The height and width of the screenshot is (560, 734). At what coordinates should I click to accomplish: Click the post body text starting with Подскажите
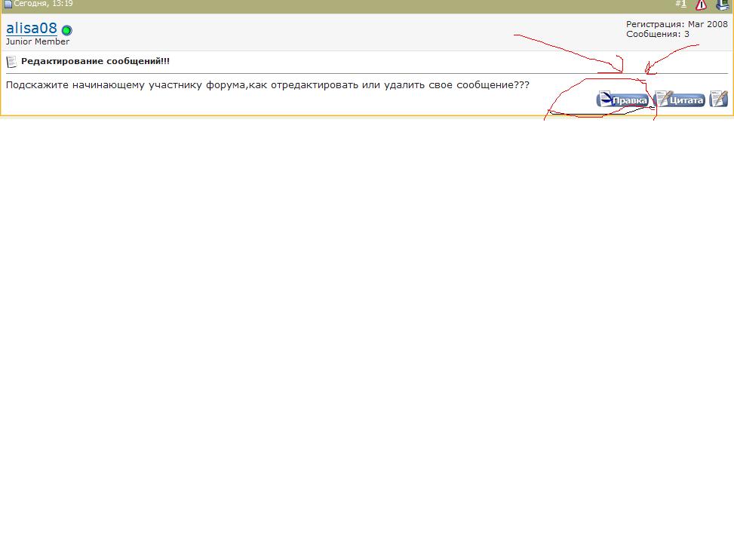(x=267, y=85)
